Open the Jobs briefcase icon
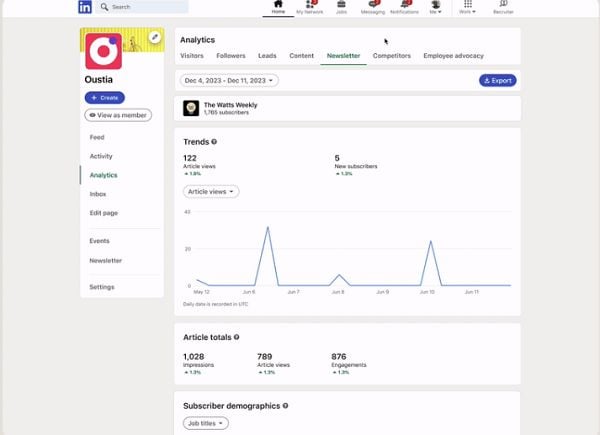This screenshot has height=435, width=600. point(341,8)
